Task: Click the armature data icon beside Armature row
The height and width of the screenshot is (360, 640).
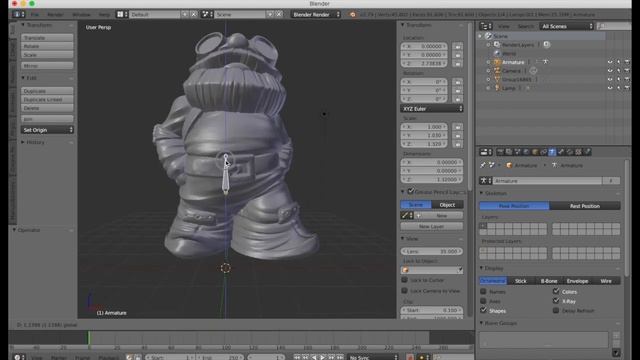Action: [545, 62]
